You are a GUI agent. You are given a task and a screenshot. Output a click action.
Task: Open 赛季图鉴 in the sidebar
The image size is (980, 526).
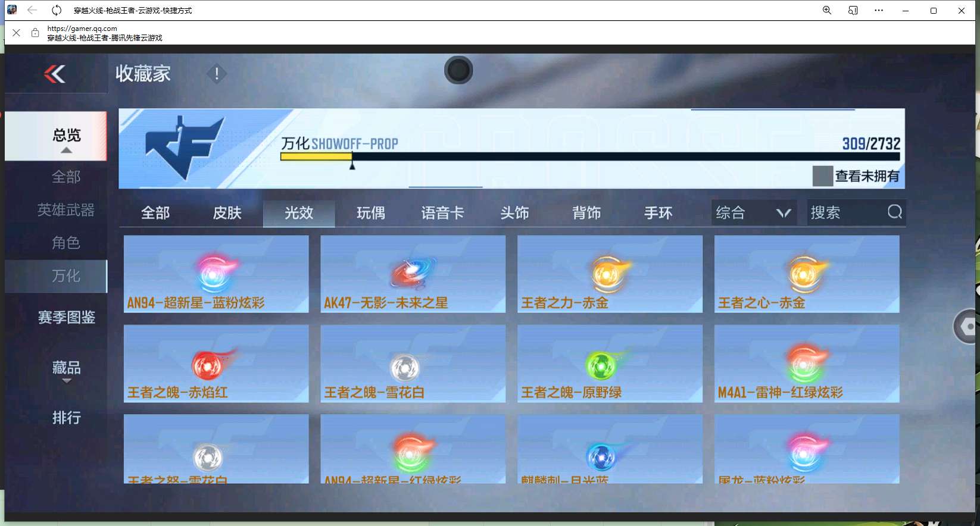click(66, 317)
